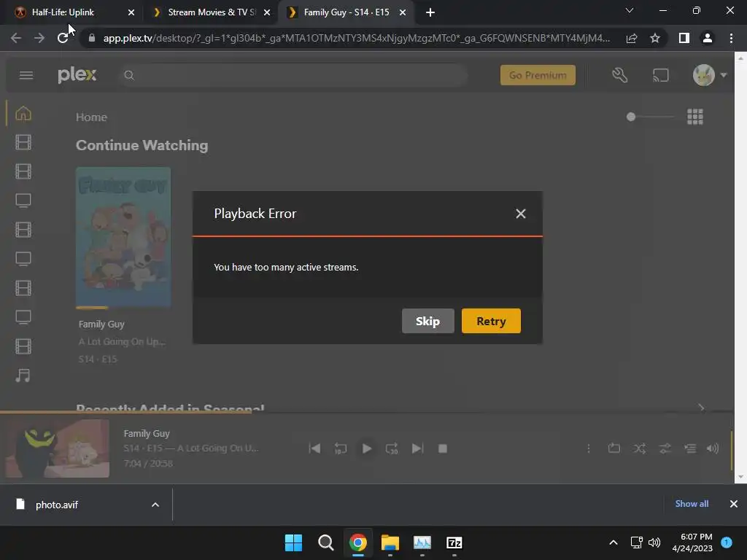Open the second film library in sidebar
Image resolution: width=747 pixels, height=560 pixels.
(23, 171)
